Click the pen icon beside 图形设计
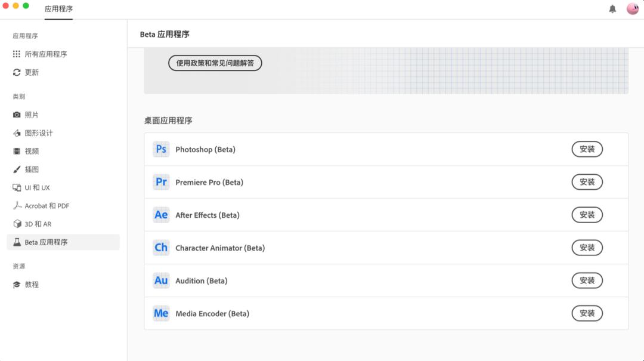The image size is (644, 361). [x=17, y=133]
